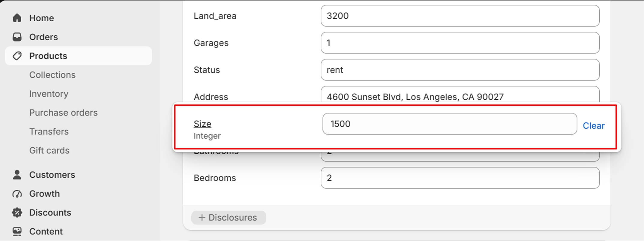
Task: Open Collections in the sidebar
Action: (x=52, y=75)
